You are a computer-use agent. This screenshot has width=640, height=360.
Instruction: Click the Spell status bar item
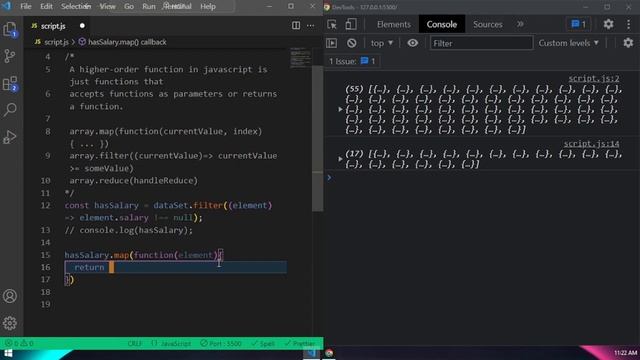coord(263,344)
